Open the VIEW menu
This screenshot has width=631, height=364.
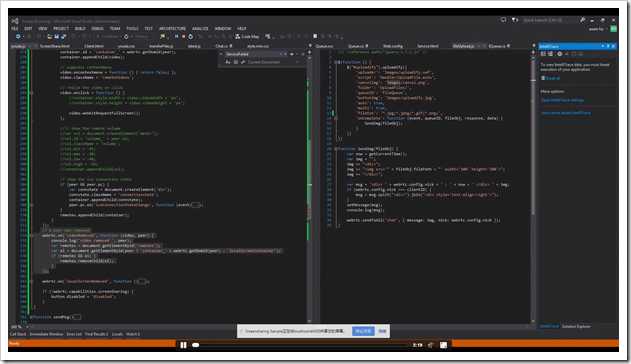point(43,29)
